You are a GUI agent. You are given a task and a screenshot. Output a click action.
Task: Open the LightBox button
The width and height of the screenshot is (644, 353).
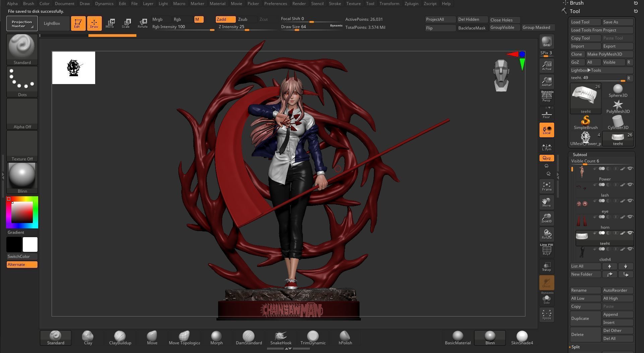(54, 23)
